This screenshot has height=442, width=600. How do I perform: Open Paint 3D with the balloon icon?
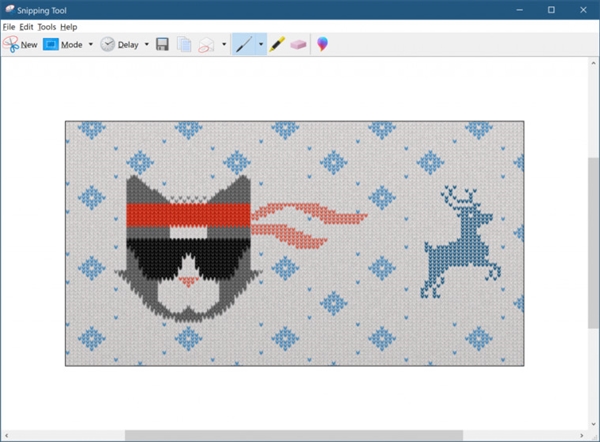coord(322,44)
